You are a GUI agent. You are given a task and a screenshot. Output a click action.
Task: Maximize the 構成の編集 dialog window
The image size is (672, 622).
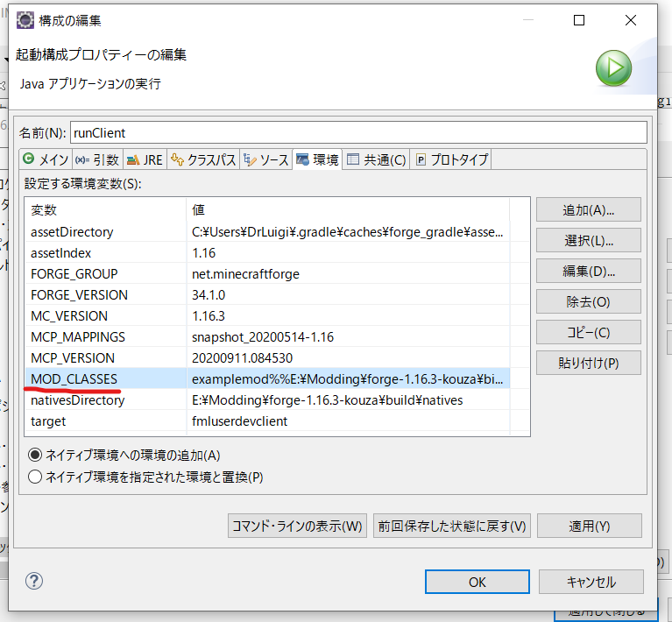(x=579, y=20)
